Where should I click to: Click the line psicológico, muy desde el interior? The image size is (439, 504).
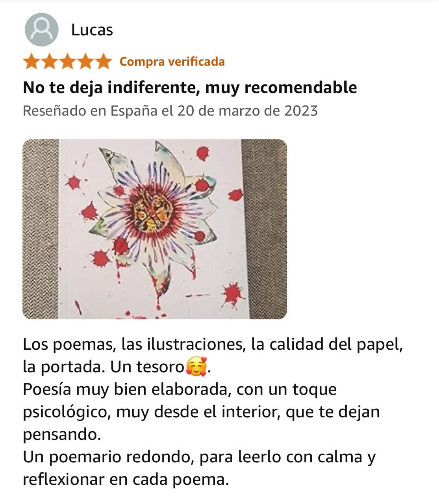click(201, 412)
